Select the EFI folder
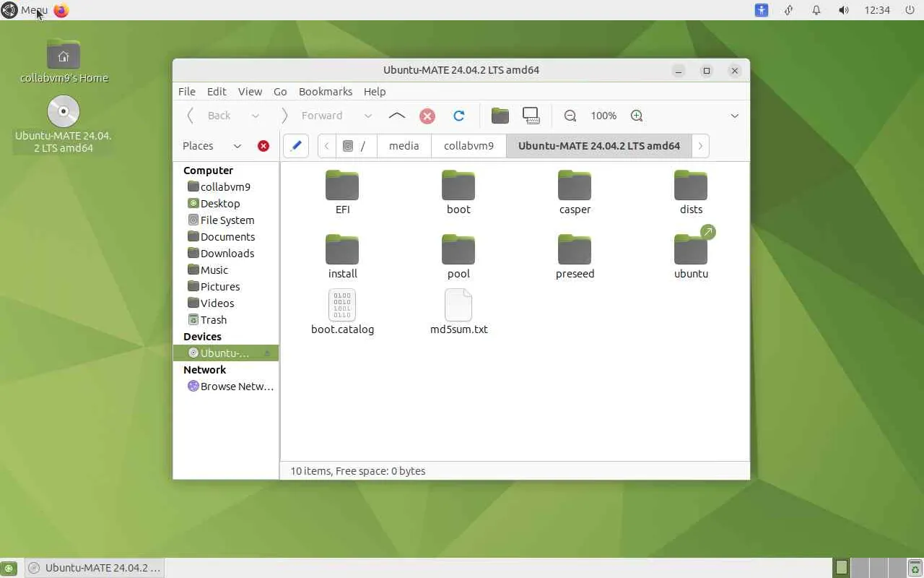The image size is (924, 578). point(342,192)
